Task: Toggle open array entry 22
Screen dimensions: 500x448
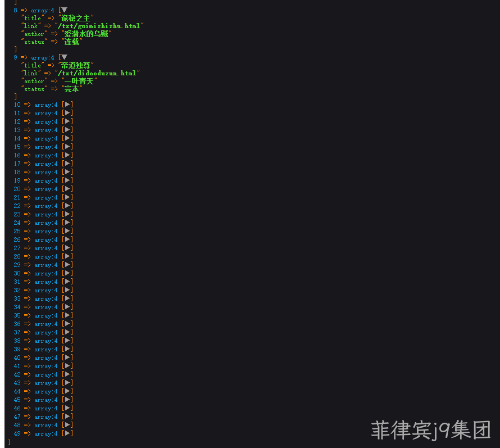Action: tap(67, 206)
